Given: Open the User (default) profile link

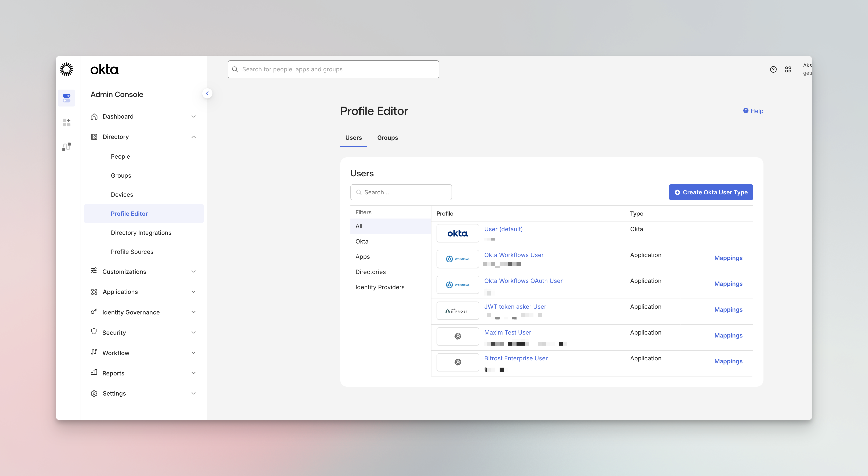Looking at the screenshot, I should pyautogui.click(x=503, y=229).
